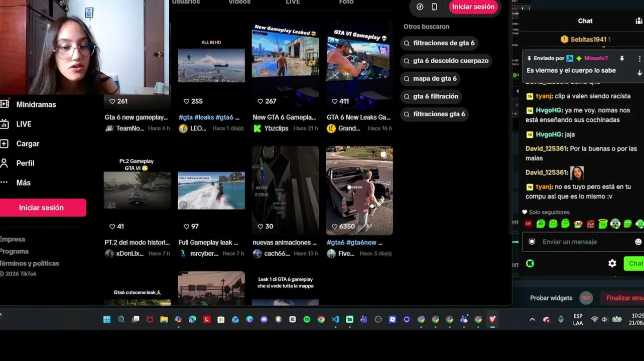Open Visual Studio Code from the taskbar
644x361 pixels.
tap(335, 319)
